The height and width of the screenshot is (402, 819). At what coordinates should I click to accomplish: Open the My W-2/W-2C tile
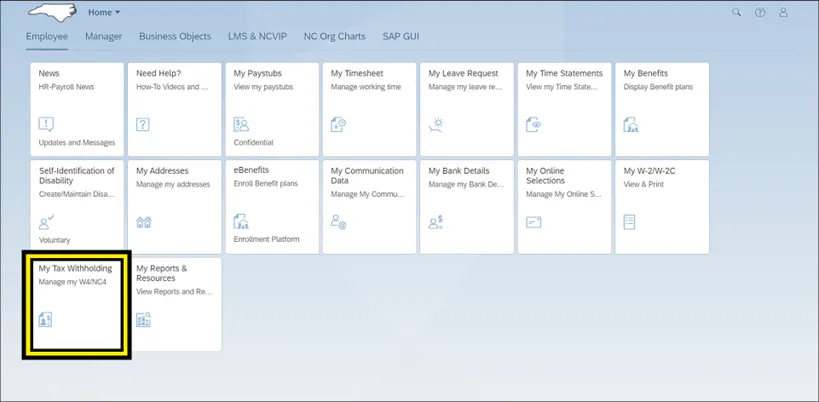[x=662, y=206]
